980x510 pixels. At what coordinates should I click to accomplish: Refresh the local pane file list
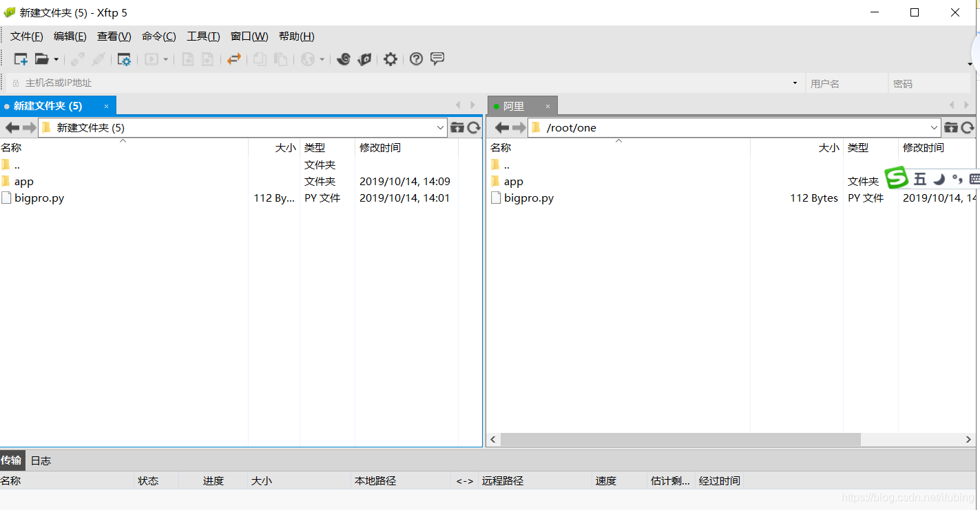474,127
